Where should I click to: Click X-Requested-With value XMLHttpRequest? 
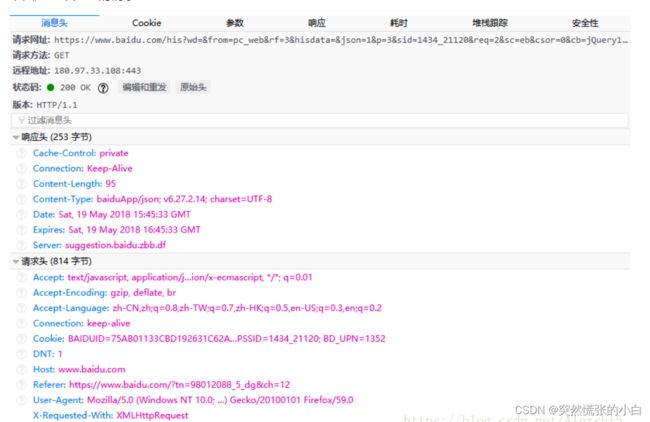click(x=152, y=416)
